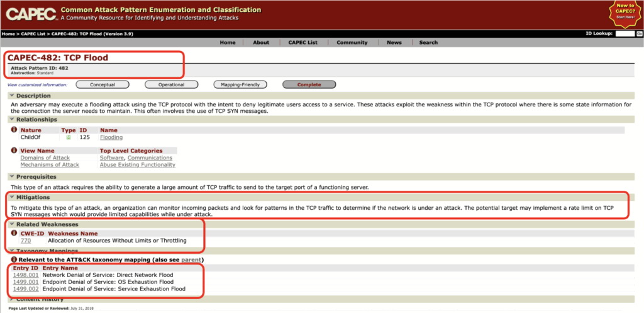Click the info icon beside CWE-ID
This screenshot has height=313, width=644.
[x=14, y=234]
